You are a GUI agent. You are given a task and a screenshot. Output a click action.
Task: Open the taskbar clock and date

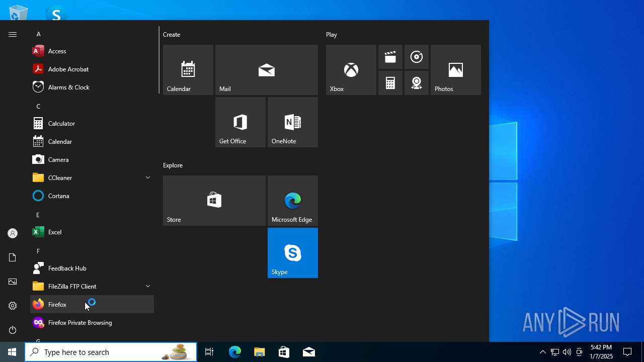601,352
